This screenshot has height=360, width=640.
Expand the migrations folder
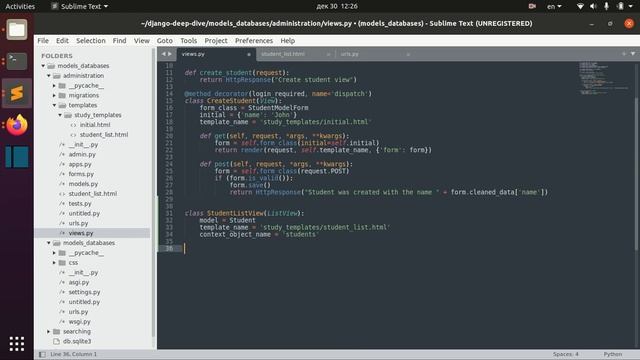(x=54, y=95)
